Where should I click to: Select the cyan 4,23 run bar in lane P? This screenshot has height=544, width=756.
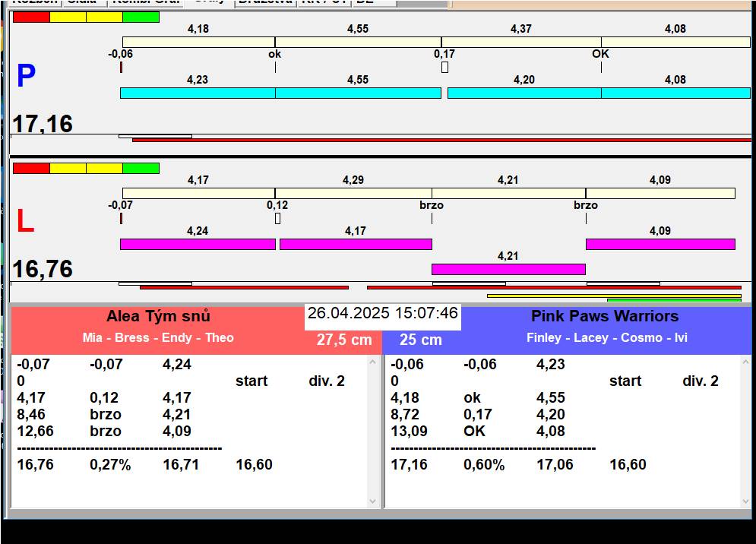tap(198, 93)
